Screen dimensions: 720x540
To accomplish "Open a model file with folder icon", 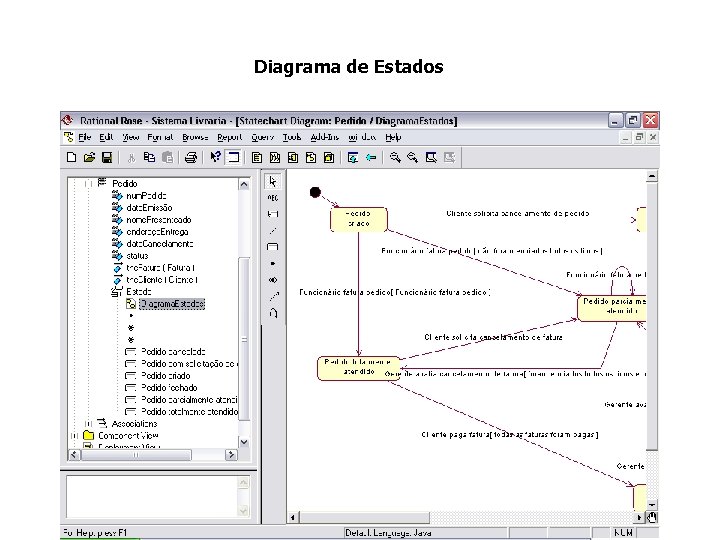I will pyautogui.click(x=89, y=158).
